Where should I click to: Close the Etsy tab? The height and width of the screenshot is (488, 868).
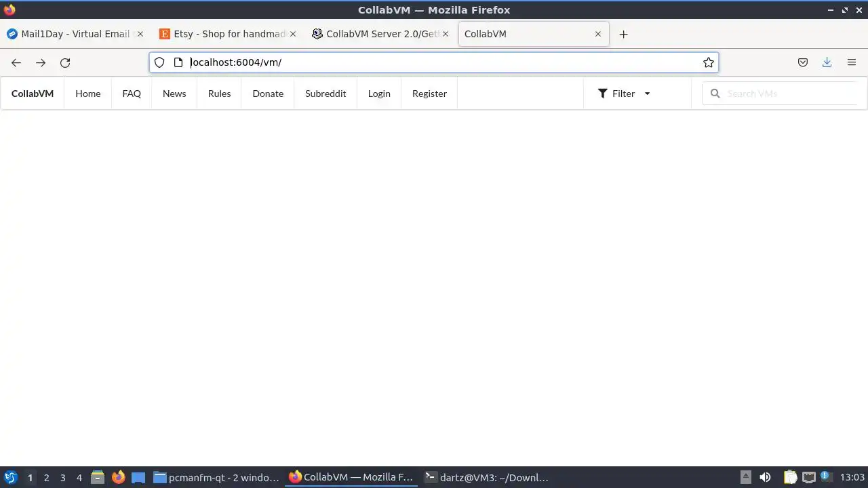(x=293, y=34)
